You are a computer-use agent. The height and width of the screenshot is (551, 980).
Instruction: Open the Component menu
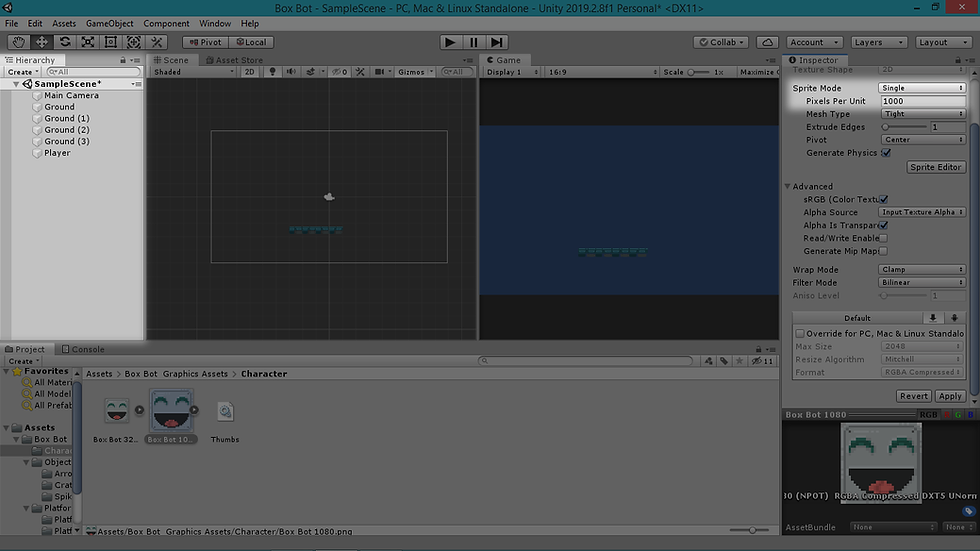click(x=166, y=24)
